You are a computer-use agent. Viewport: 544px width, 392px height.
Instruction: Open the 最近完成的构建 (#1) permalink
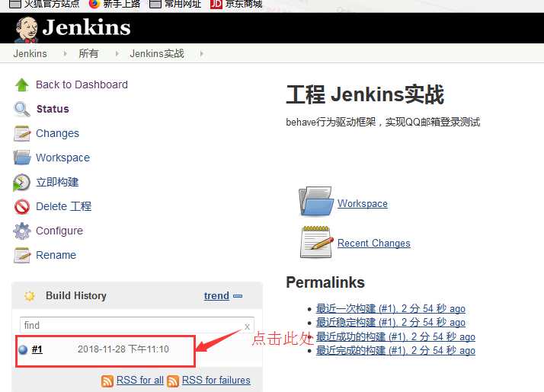pos(395,351)
